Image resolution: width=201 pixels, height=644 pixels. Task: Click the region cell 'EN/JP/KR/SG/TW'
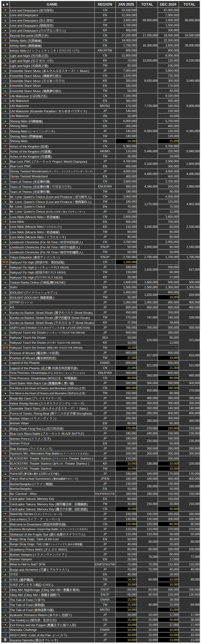tap(105, 494)
